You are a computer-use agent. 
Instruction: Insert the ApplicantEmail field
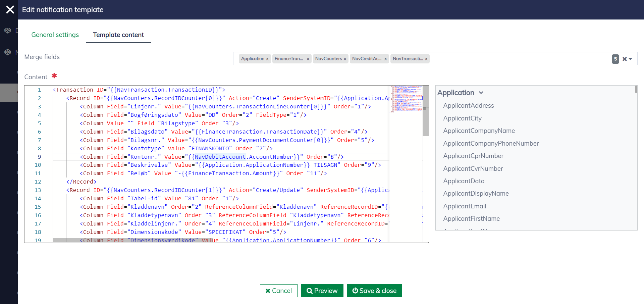(x=464, y=206)
